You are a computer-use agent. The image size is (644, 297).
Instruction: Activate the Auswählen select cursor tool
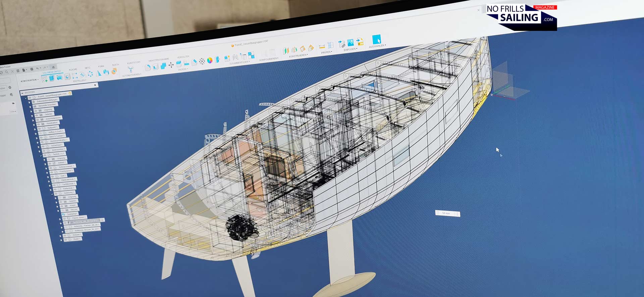click(x=376, y=39)
